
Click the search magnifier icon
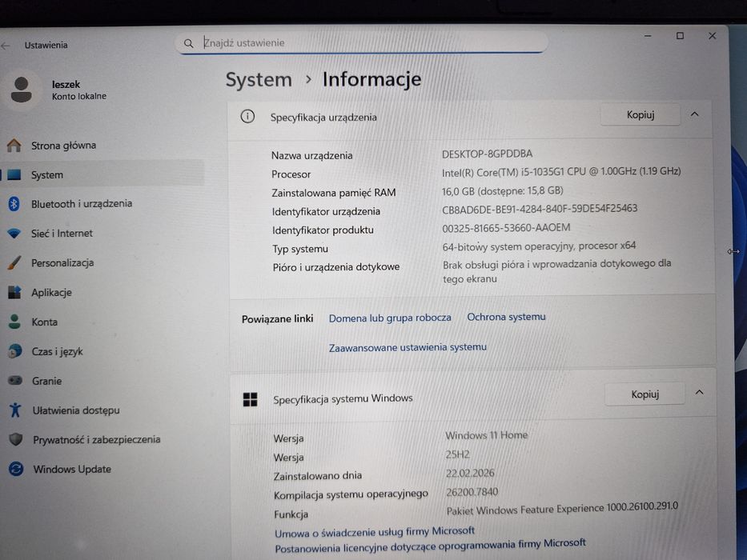pyautogui.click(x=189, y=43)
